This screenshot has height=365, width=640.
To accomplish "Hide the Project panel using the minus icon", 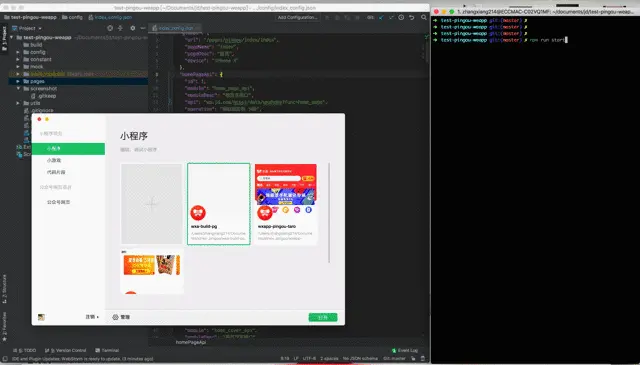I will 142,28.
